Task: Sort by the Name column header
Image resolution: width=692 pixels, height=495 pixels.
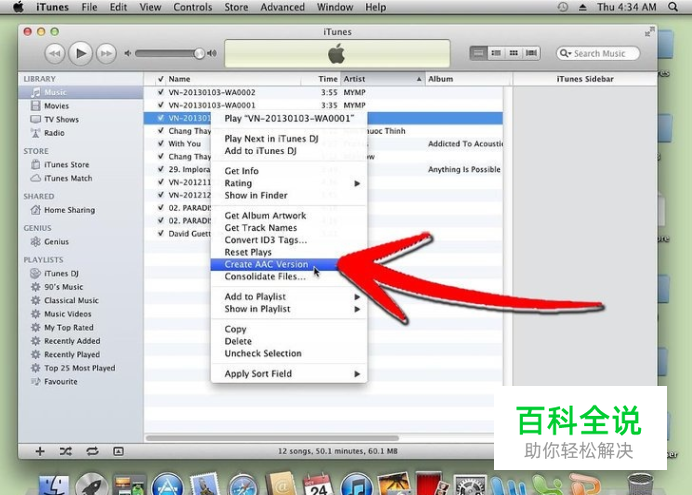Action: click(x=233, y=79)
